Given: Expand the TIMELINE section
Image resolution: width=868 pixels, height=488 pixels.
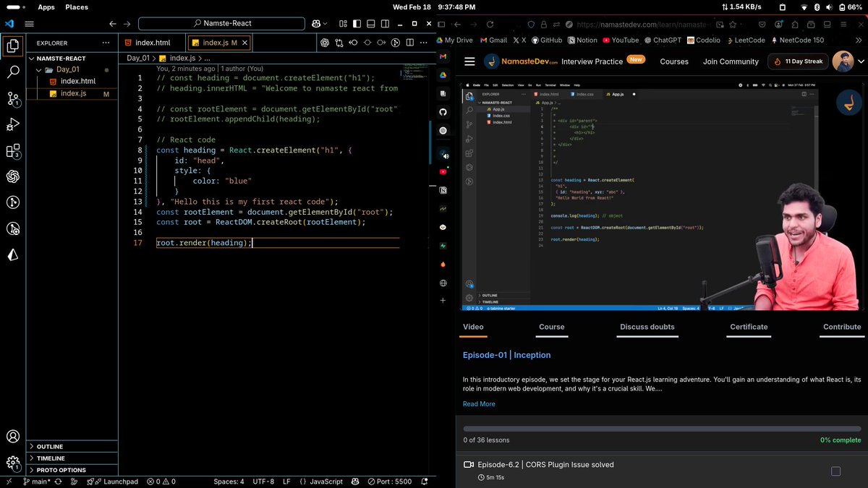Looking at the screenshot, I should pos(72,458).
